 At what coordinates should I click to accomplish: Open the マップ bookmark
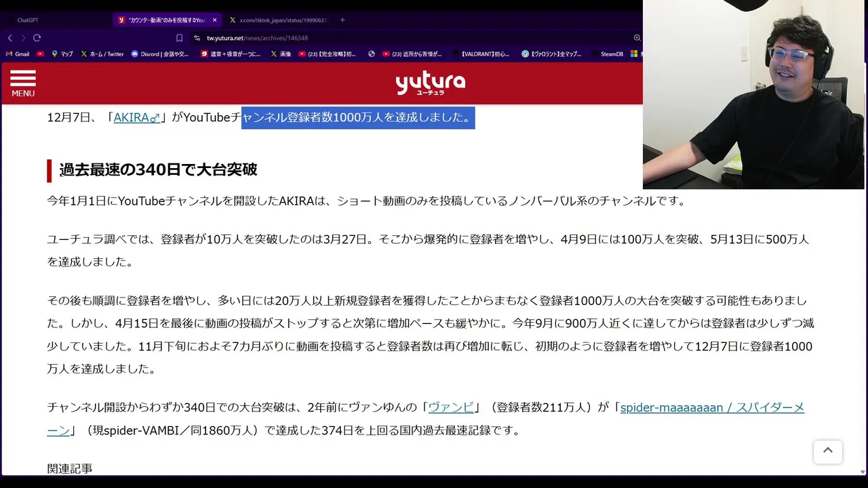(x=62, y=54)
